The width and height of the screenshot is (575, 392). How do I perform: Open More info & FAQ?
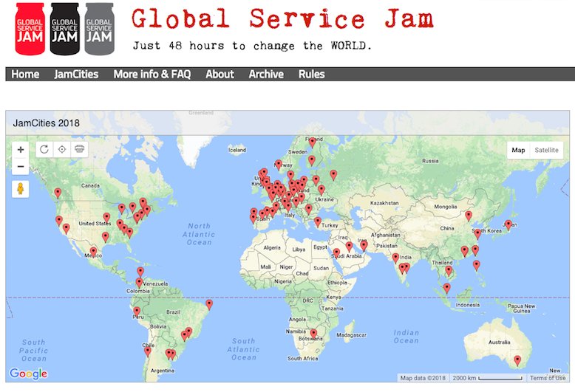click(x=152, y=74)
